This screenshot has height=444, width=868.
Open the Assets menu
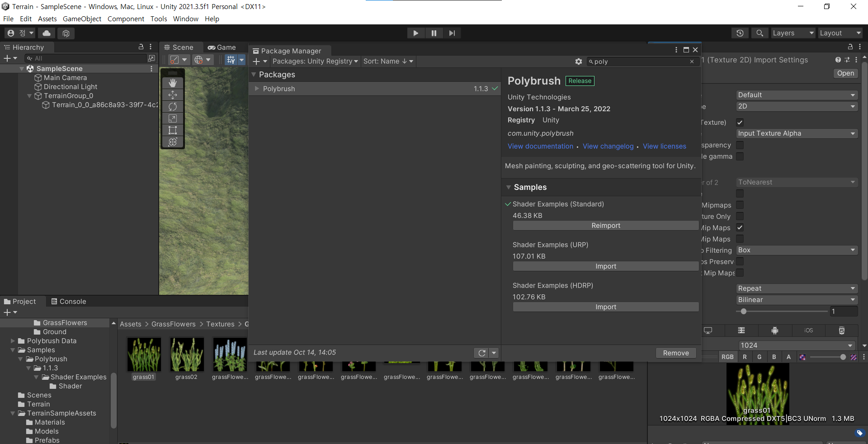click(x=47, y=19)
